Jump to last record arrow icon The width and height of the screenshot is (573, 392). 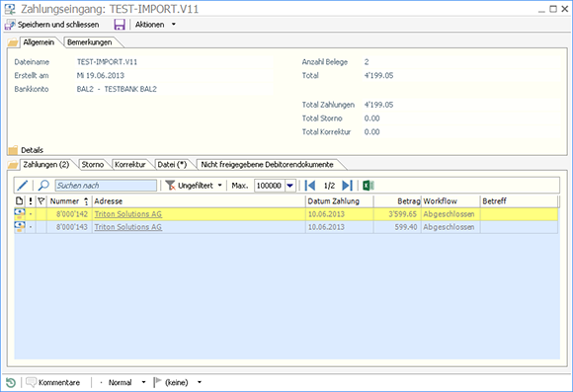click(347, 186)
